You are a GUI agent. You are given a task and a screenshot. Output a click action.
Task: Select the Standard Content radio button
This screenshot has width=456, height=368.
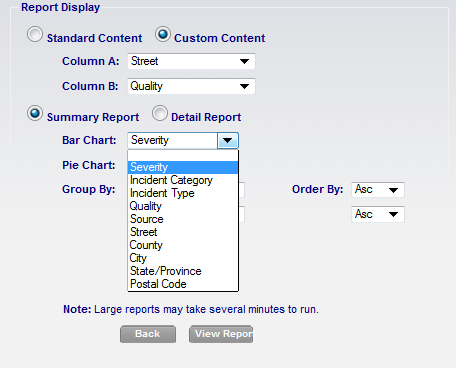tap(35, 34)
